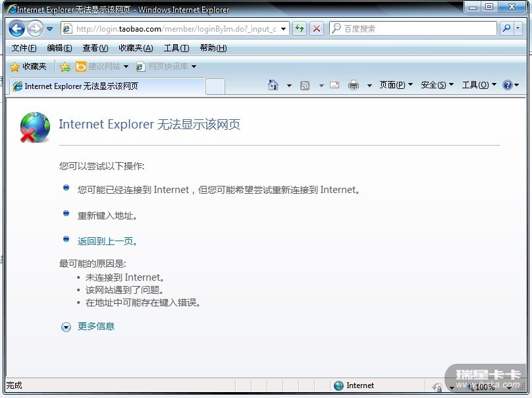Open the 工具(T) menu
The height and width of the screenshot is (398, 532).
(176, 48)
